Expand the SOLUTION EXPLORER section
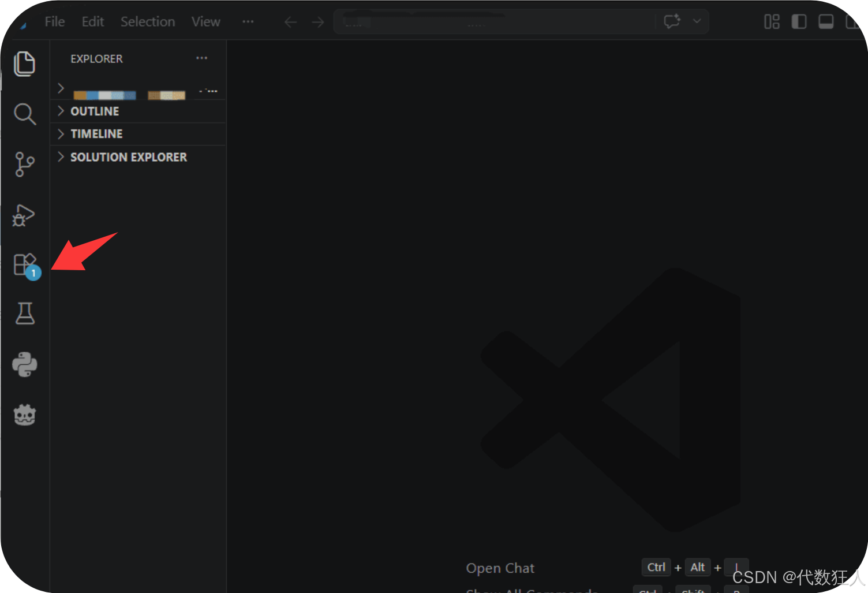This screenshot has width=868, height=593. (x=138, y=157)
